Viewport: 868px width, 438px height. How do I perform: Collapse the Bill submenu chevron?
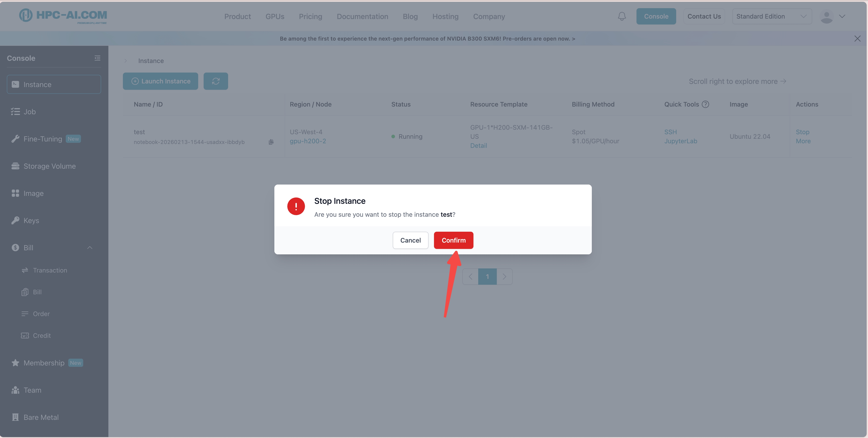click(90, 248)
